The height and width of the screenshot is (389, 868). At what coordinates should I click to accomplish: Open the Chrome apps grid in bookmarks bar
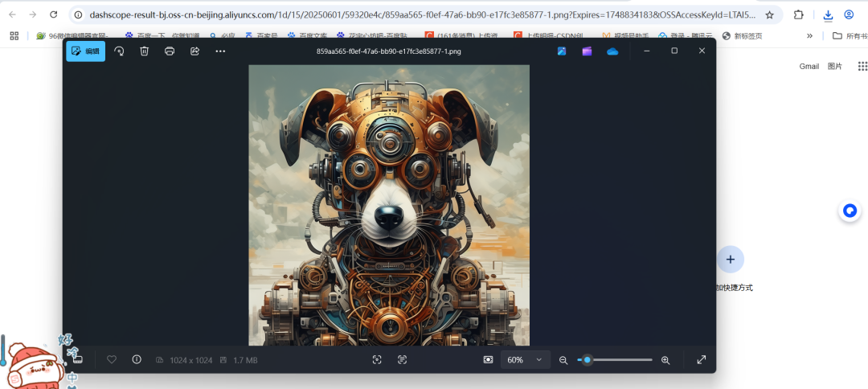pyautogui.click(x=14, y=36)
